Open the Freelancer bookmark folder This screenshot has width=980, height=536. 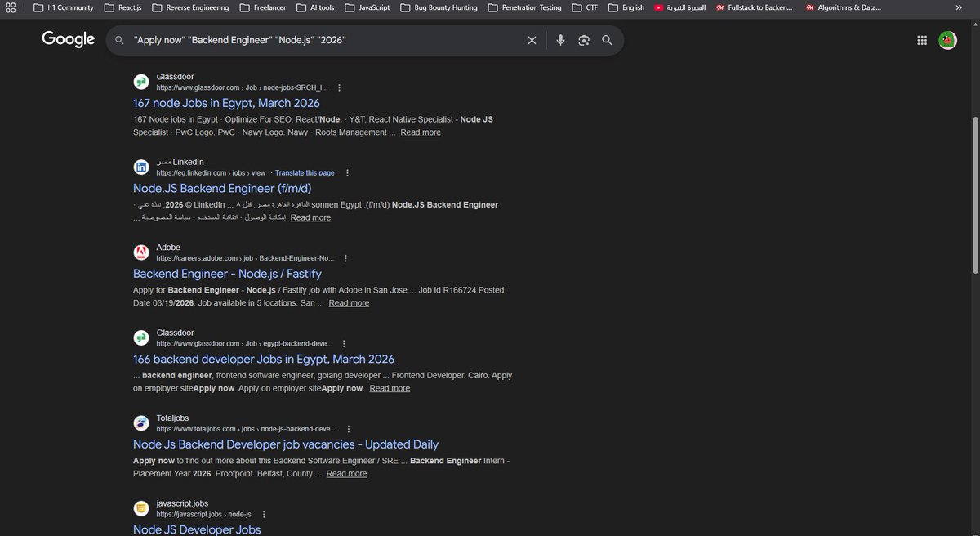pos(263,7)
